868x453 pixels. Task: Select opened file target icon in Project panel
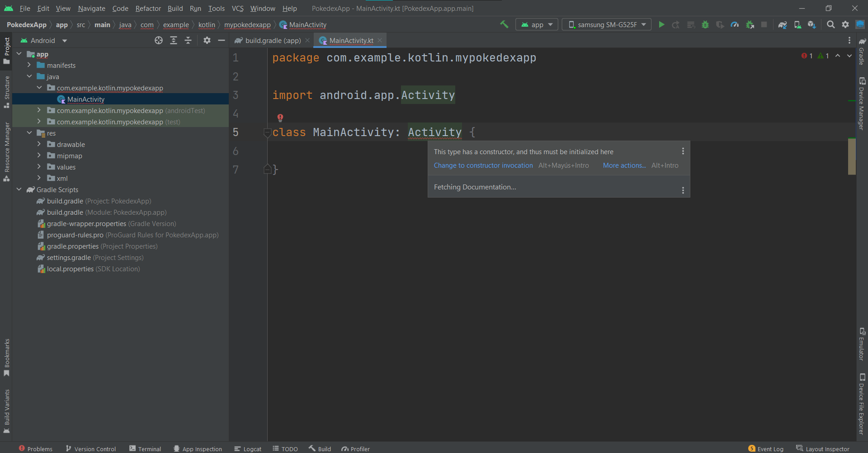coord(159,41)
